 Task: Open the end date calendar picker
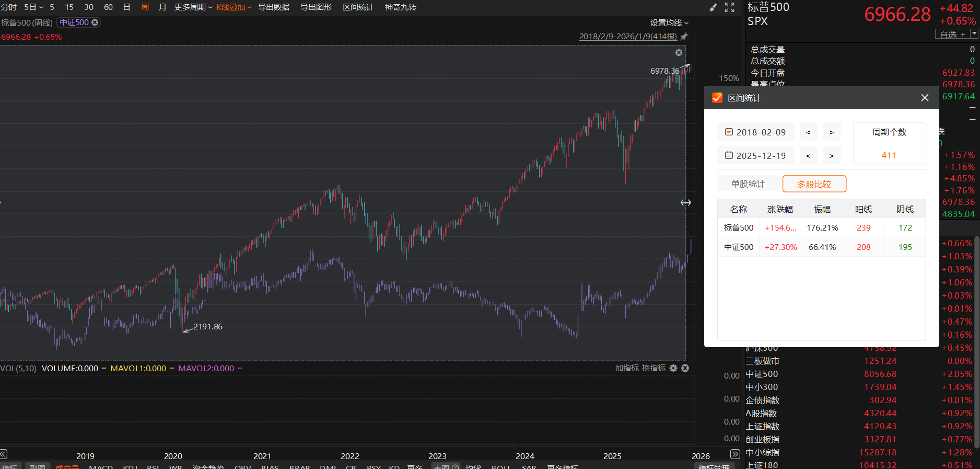pyautogui.click(x=729, y=155)
